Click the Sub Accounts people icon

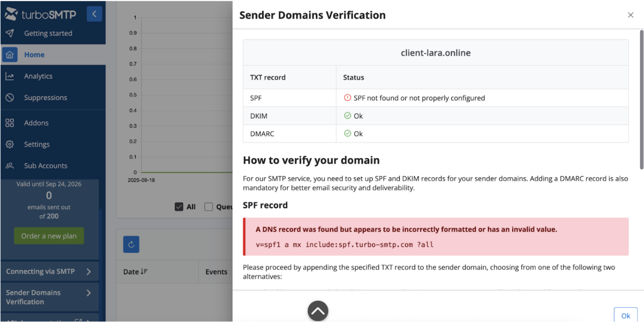tap(10, 166)
